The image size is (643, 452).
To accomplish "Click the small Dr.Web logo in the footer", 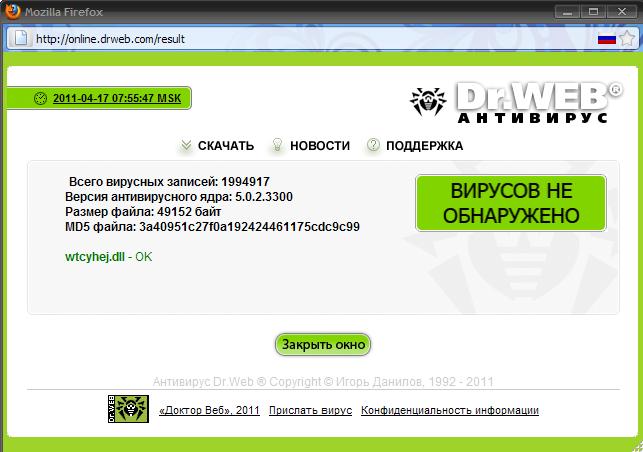I will point(127,409).
